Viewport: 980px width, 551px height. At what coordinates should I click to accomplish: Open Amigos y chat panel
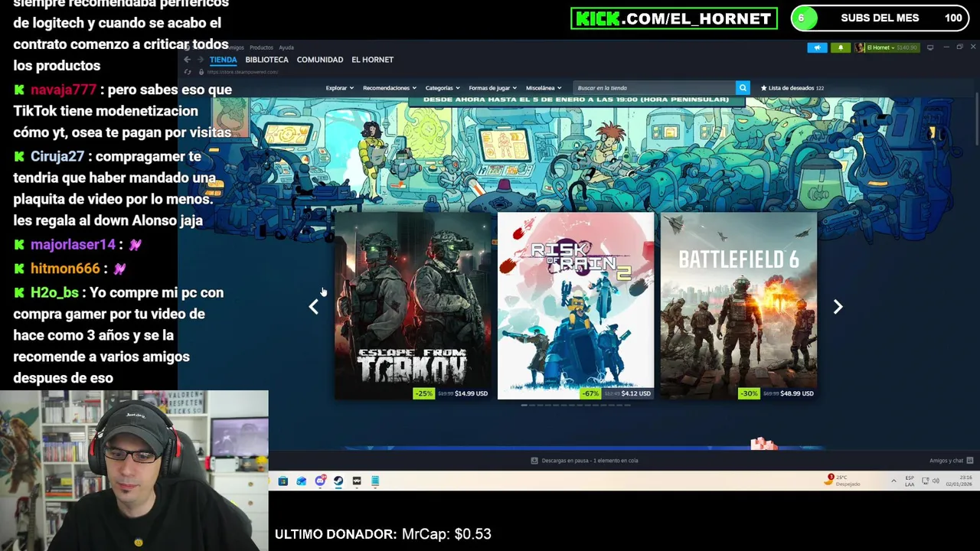click(951, 461)
